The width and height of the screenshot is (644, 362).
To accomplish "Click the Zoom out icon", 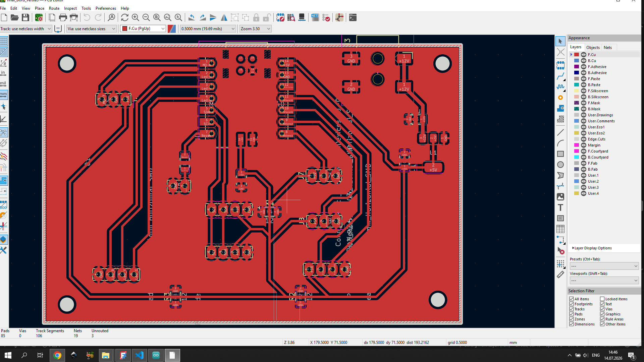I will pos(146,18).
